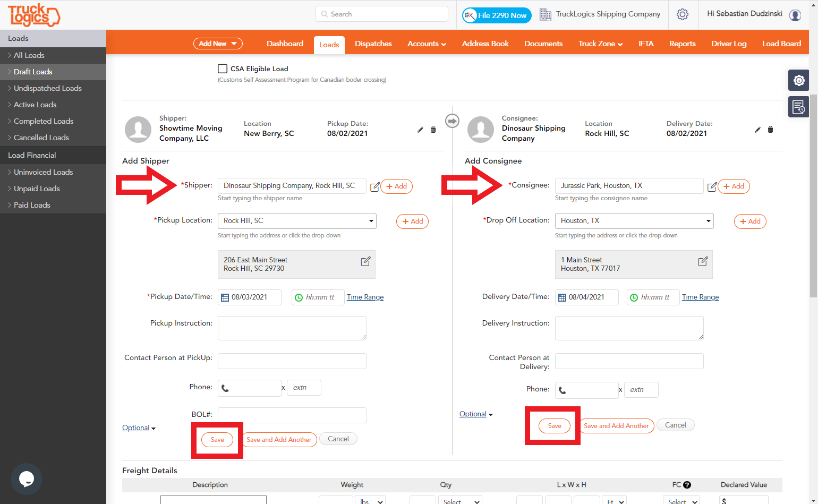Click the shipper Save button

pos(217,440)
